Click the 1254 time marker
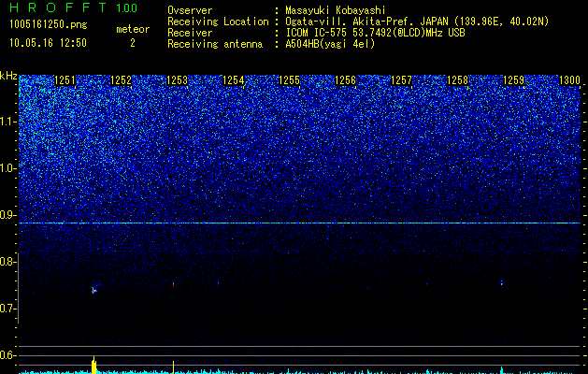The height and width of the screenshot is (374, 588). 234,80
